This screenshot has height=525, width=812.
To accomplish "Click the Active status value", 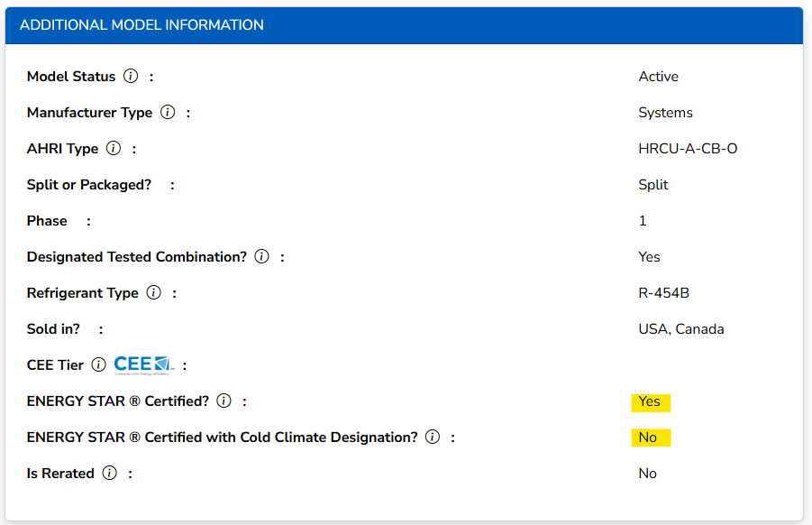I will click(x=658, y=77).
